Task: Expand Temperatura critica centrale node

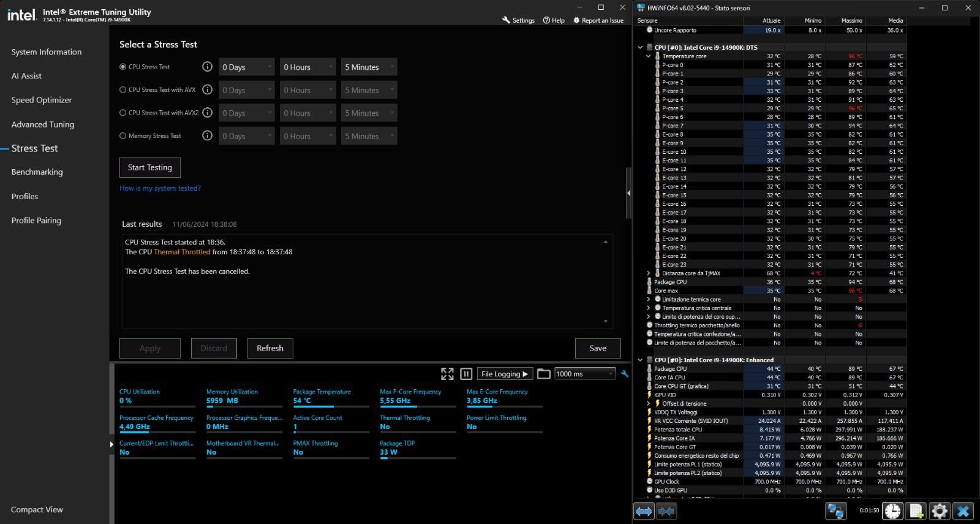Action: tap(648, 308)
